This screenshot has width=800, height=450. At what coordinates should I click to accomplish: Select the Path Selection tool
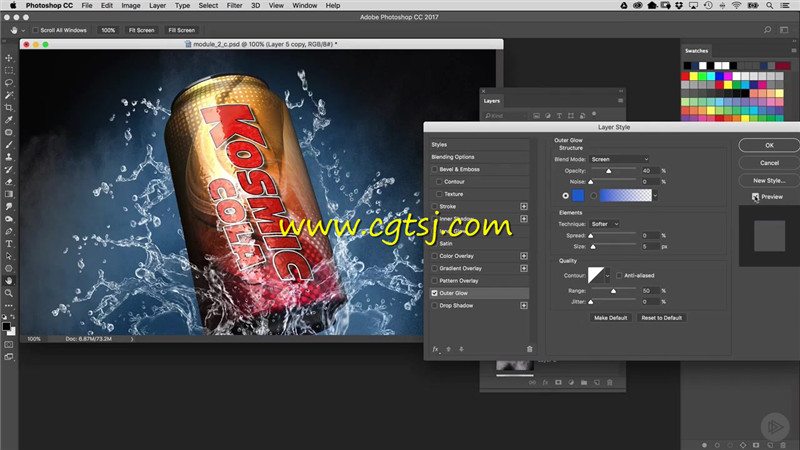pyautogui.click(x=9, y=256)
